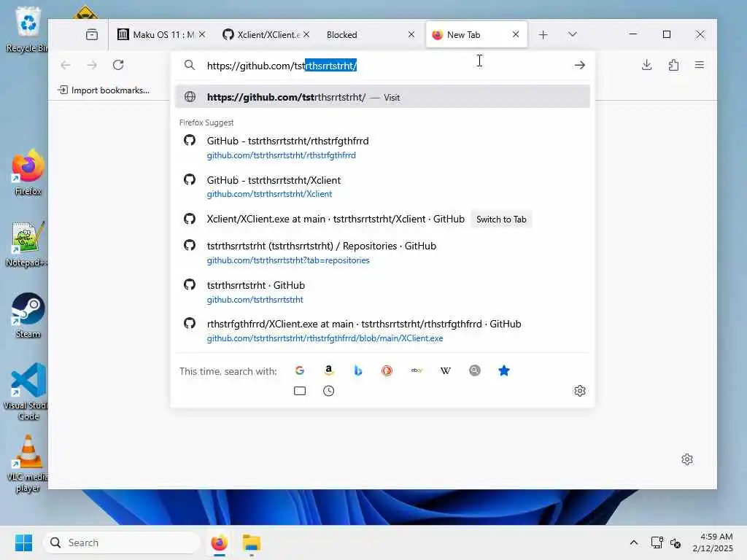747x560 pixels.
Task: Open suggestion tstrthsrrtstrht/rthstrfgthfrrd repository
Action: pos(382,147)
